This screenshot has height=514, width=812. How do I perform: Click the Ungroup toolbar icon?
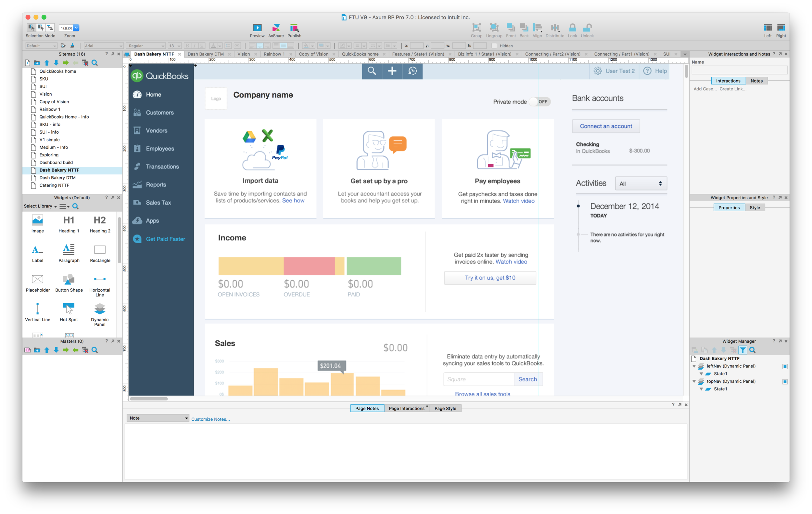tap(494, 27)
